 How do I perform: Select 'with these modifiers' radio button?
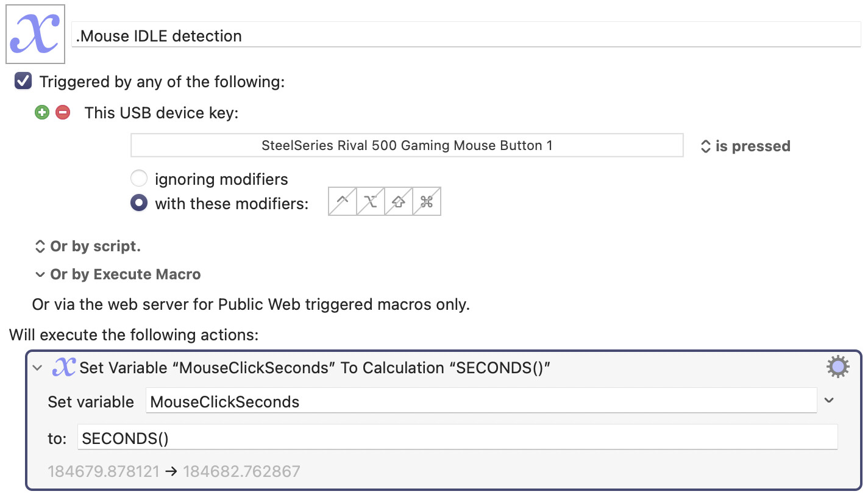click(139, 203)
